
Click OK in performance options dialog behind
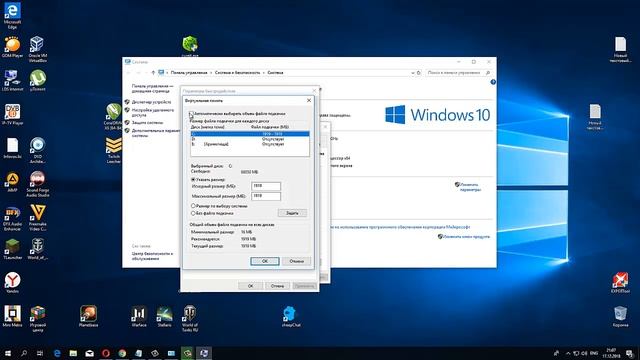point(250,286)
